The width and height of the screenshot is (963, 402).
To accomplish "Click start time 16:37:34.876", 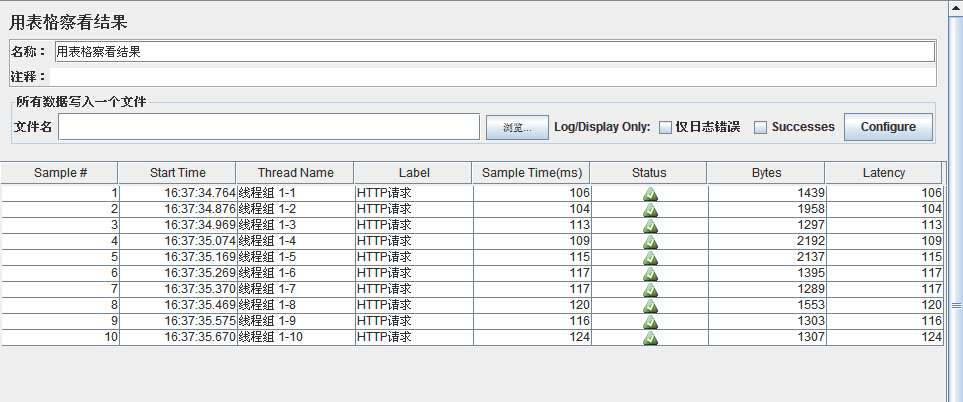I will click(x=200, y=209).
